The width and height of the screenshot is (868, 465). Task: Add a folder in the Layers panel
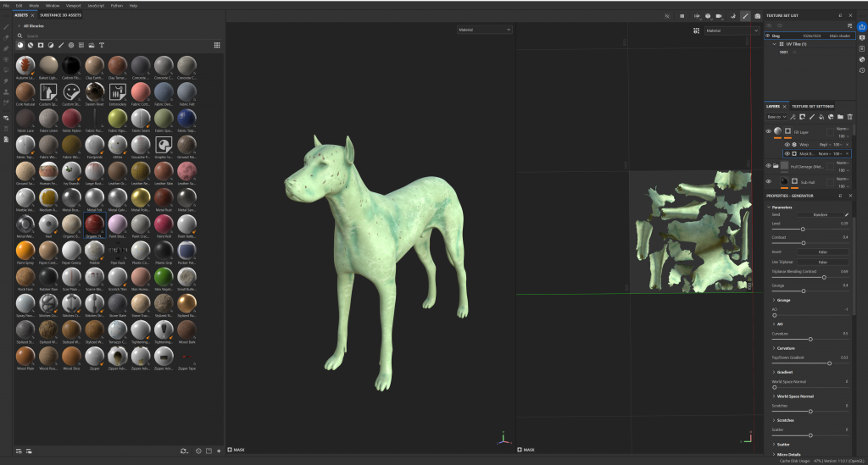[840, 116]
